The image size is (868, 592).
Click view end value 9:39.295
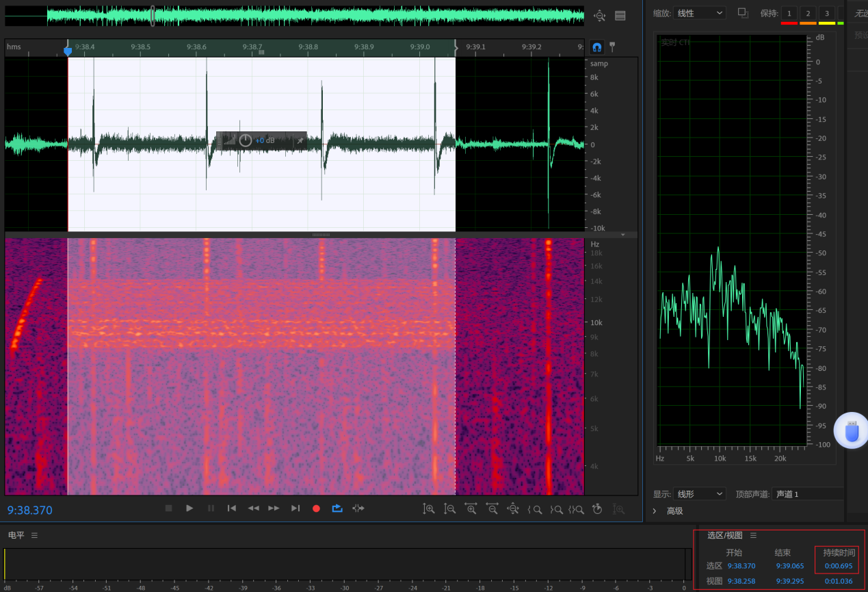click(x=789, y=581)
